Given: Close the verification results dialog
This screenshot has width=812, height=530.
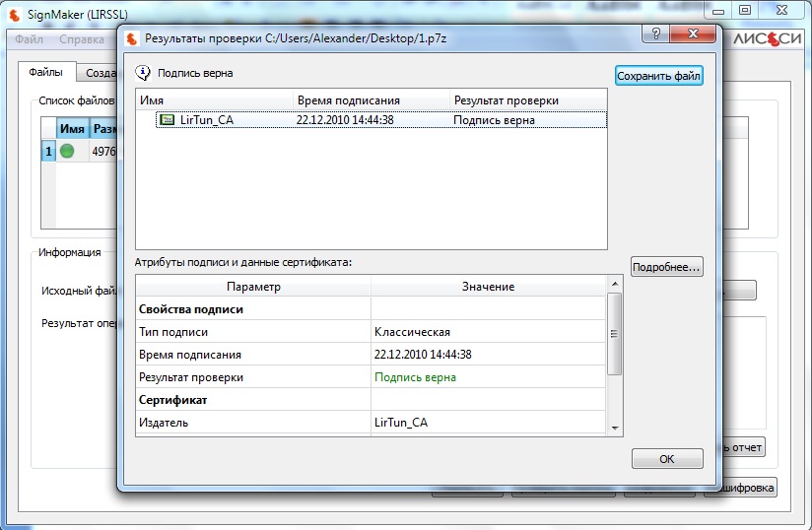Looking at the screenshot, I should click(691, 36).
